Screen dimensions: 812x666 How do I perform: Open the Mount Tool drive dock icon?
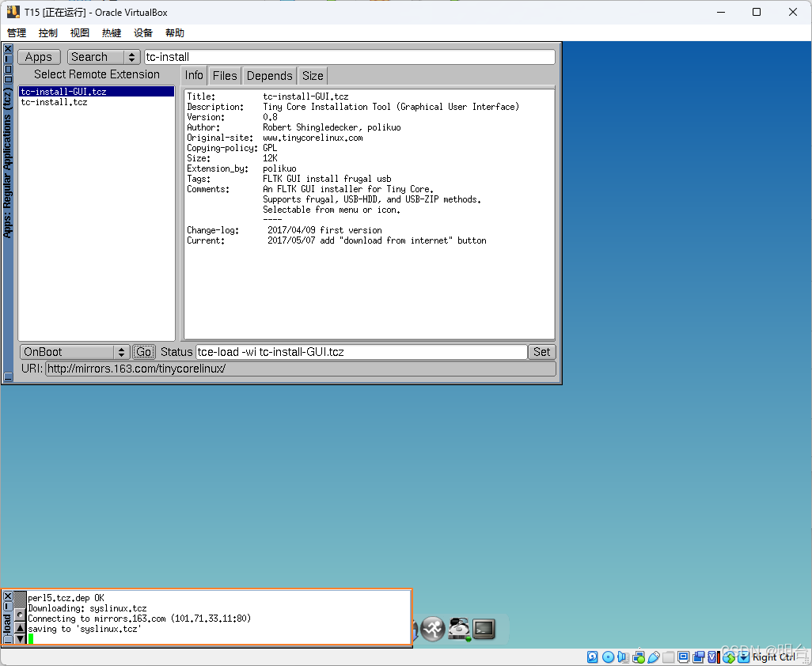coord(459,629)
